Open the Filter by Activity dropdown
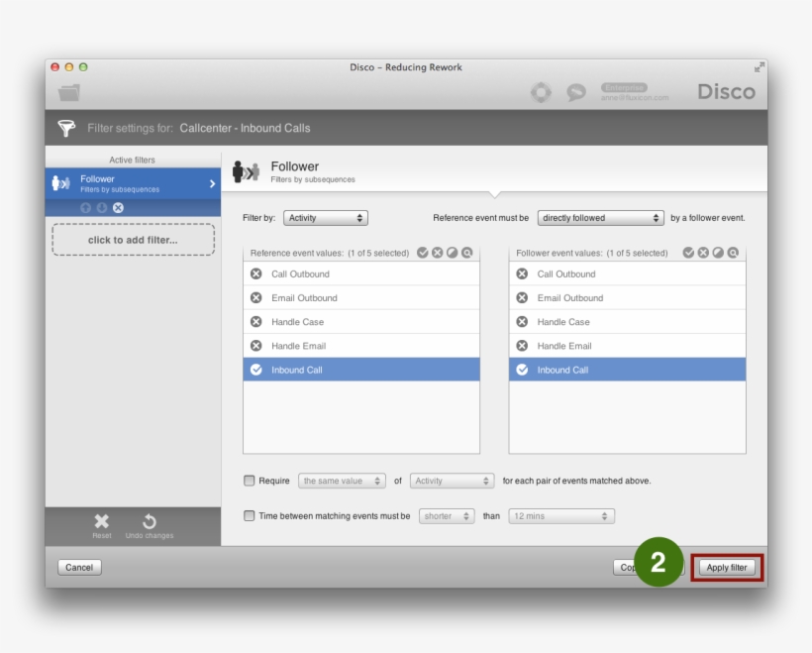Viewport: 812px width, 653px height. click(x=326, y=218)
